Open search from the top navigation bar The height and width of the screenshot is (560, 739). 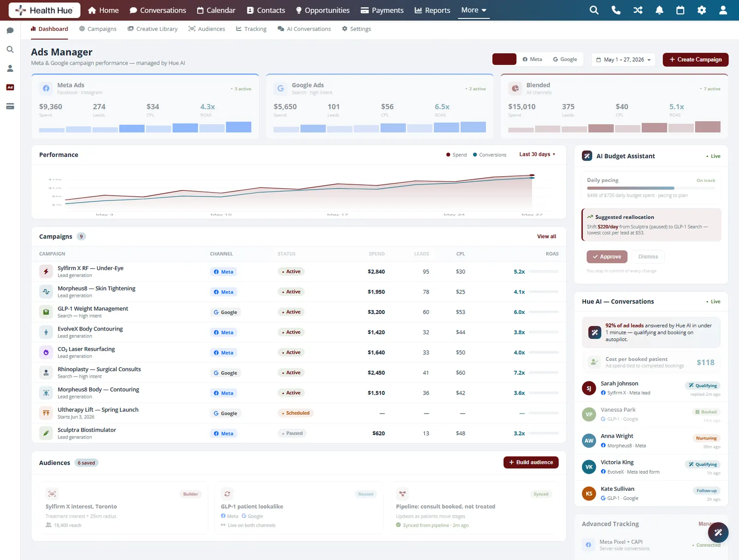tap(594, 10)
